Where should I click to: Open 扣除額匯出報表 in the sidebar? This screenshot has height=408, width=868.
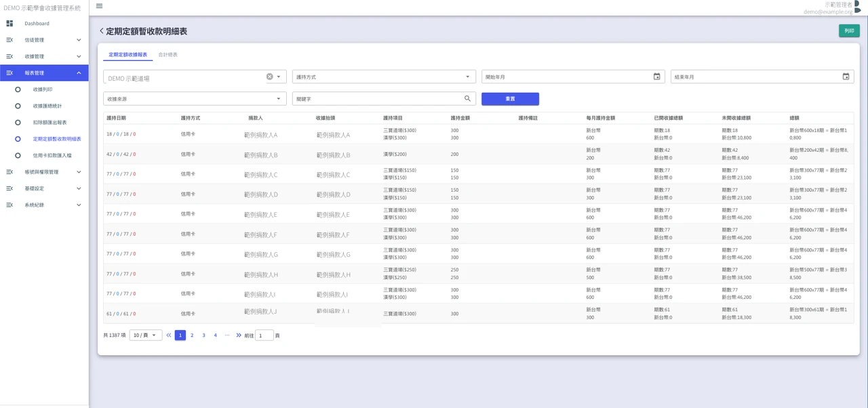[50, 123]
